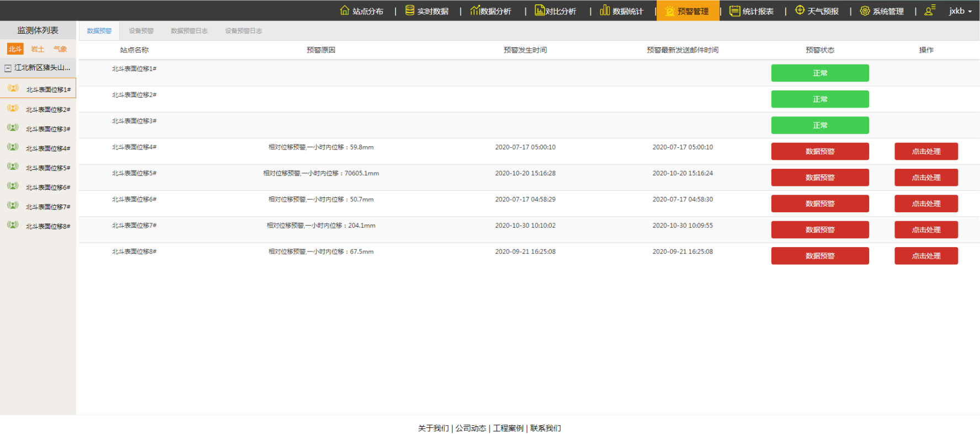Select the 气象 category filter
The width and height of the screenshot is (980, 434).
click(60, 49)
